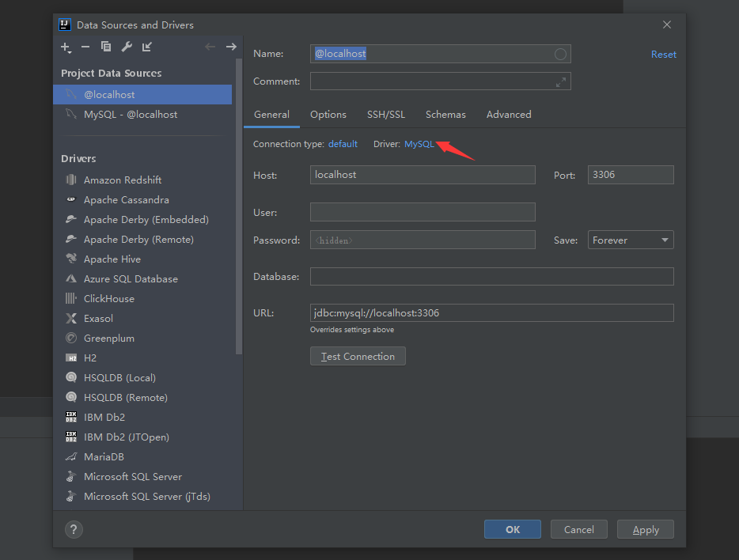The height and width of the screenshot is (560, 739).
Task: Click the Add data source plus icon
Action: [66, 47]
